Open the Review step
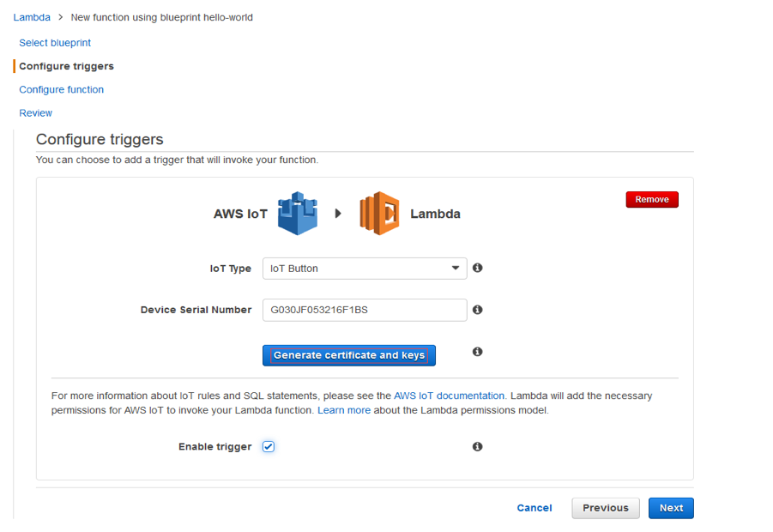Viewport: 773px width, 532px height. [x=35, y=112]
